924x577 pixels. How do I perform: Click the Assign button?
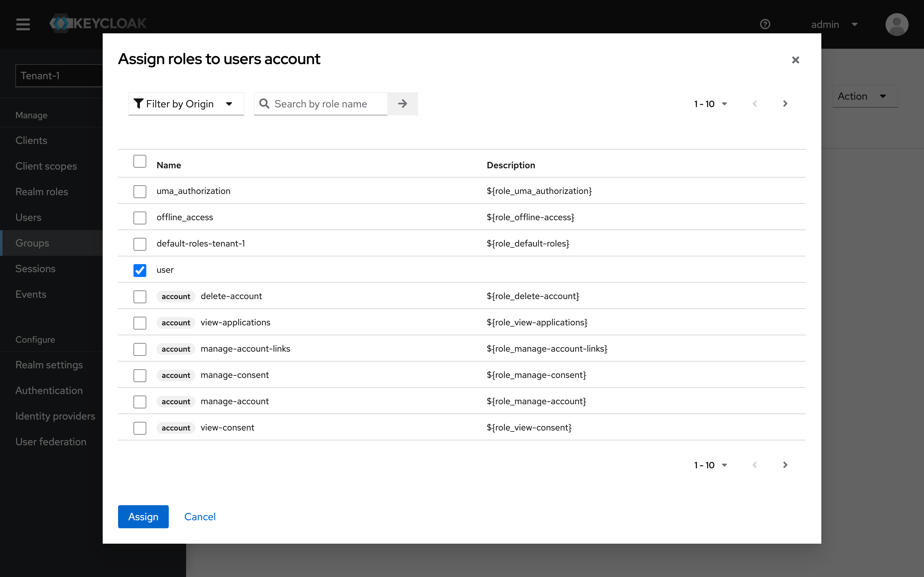pos(143,516)
